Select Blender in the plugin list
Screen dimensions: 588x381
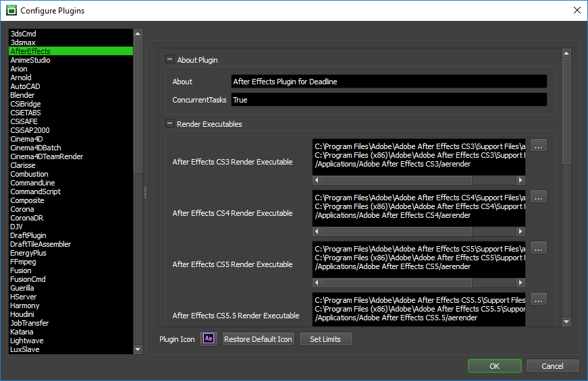pos(22,95)
